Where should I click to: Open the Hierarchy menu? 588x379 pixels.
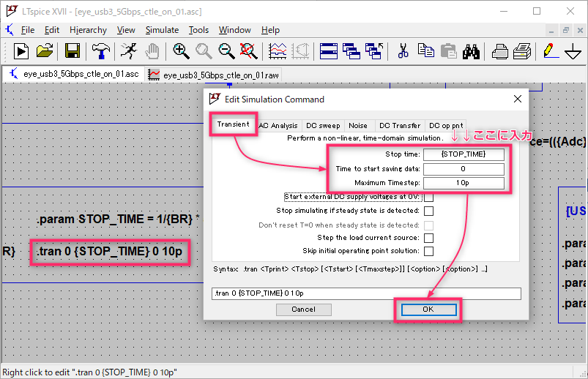tap(88, 30)
